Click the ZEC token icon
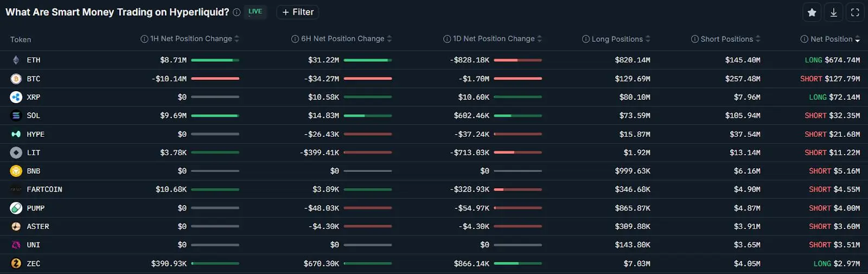 [x=16, y=264]
